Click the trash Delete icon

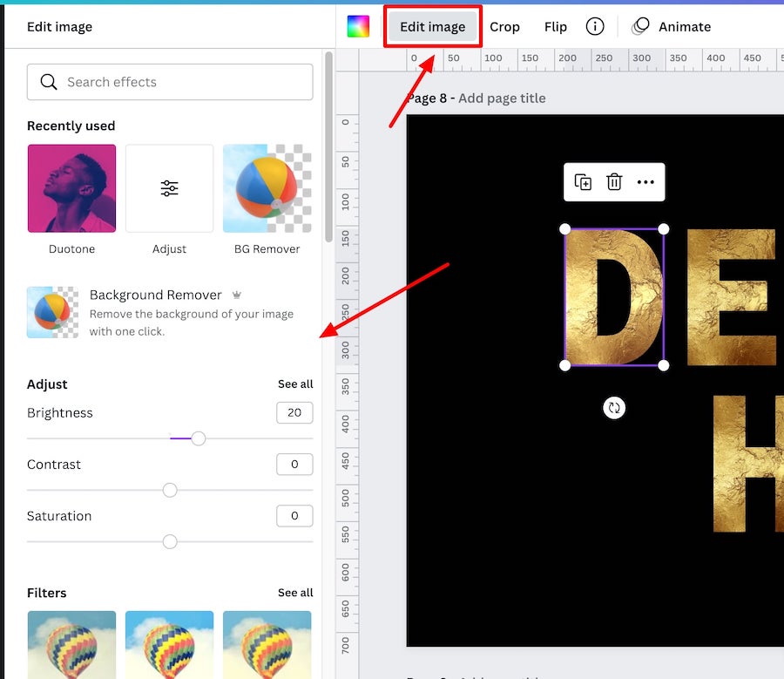tap(614, 182)
